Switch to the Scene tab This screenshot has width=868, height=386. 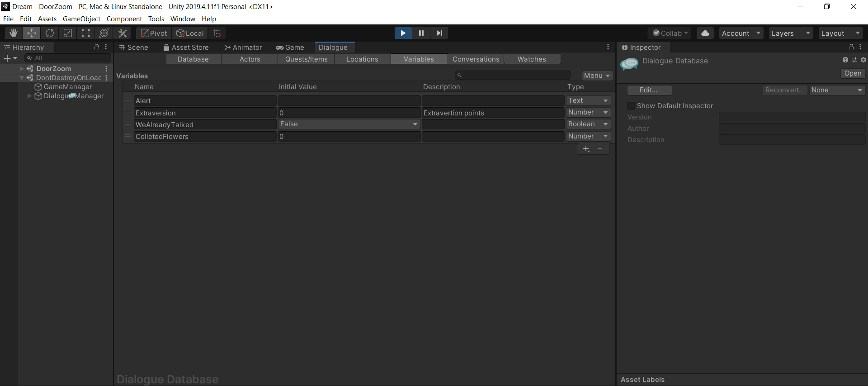(133, 47)
